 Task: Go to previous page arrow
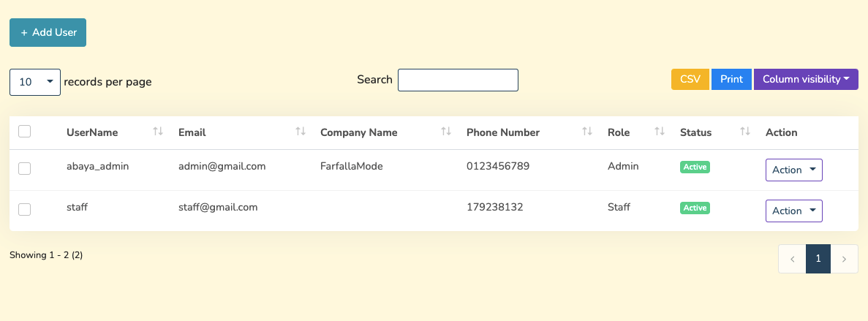tap(792, 259)
